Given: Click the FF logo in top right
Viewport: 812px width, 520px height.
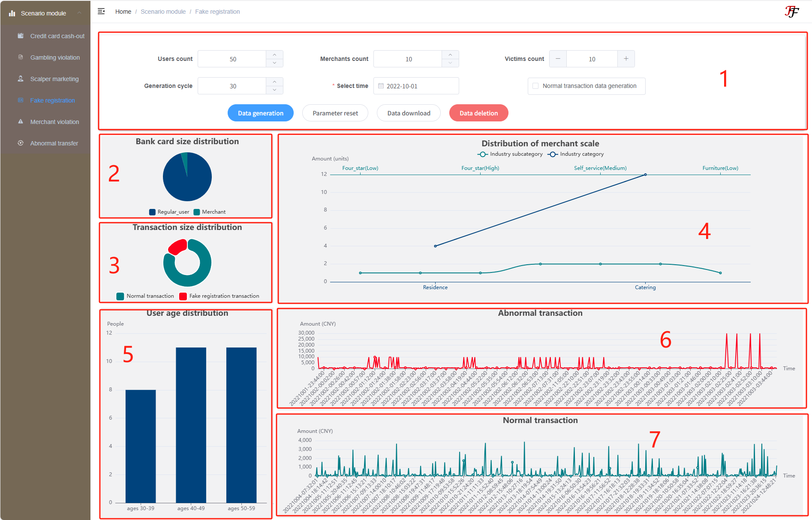Looking at the screenshot, I should tap(791, 12).
